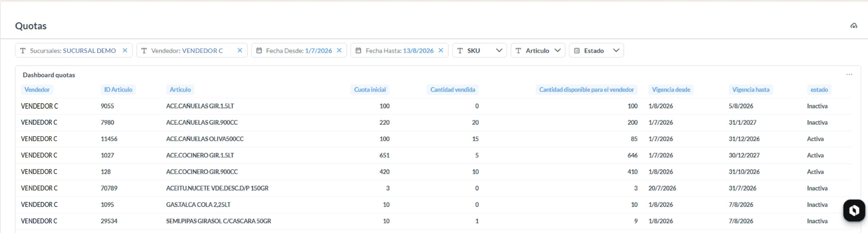868x233 pixels.
Task: Expand the SKU filter dropdown
Action: point(499,50)
